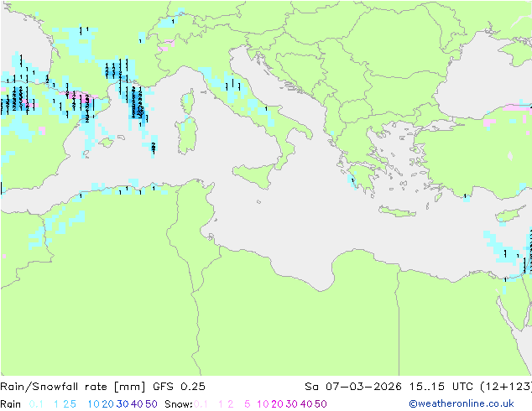Pick the Rain 20 legend color value
This screenshot has height=411, width=532.
point(108,404)
